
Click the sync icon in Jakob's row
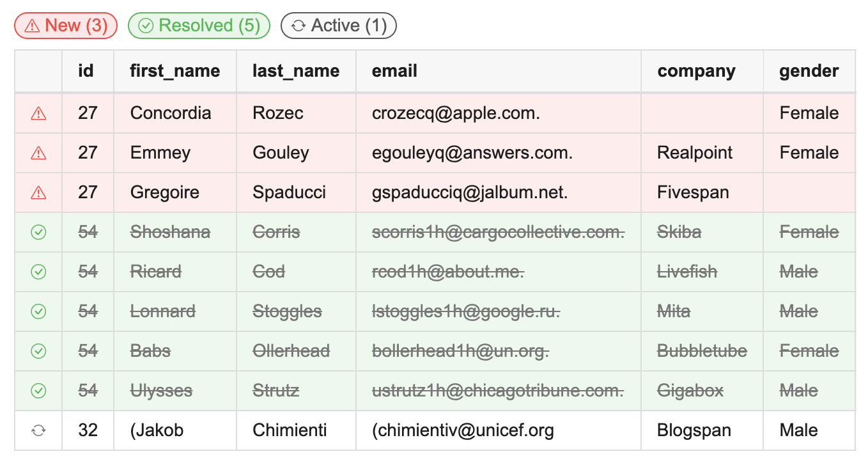(x=39, y=431)
